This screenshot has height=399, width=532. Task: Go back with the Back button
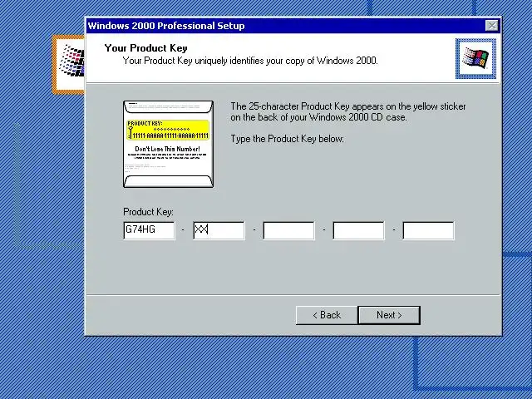pyautogui.click(x=327, y=315)
